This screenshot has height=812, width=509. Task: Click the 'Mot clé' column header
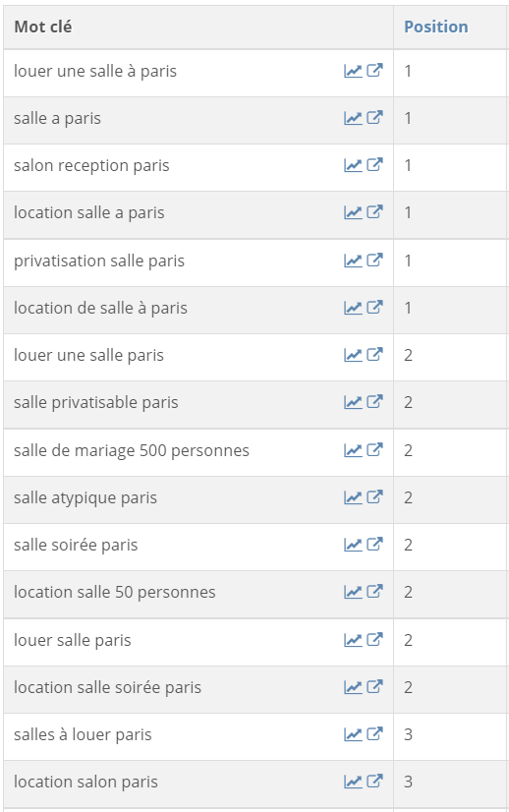point(43,27)
